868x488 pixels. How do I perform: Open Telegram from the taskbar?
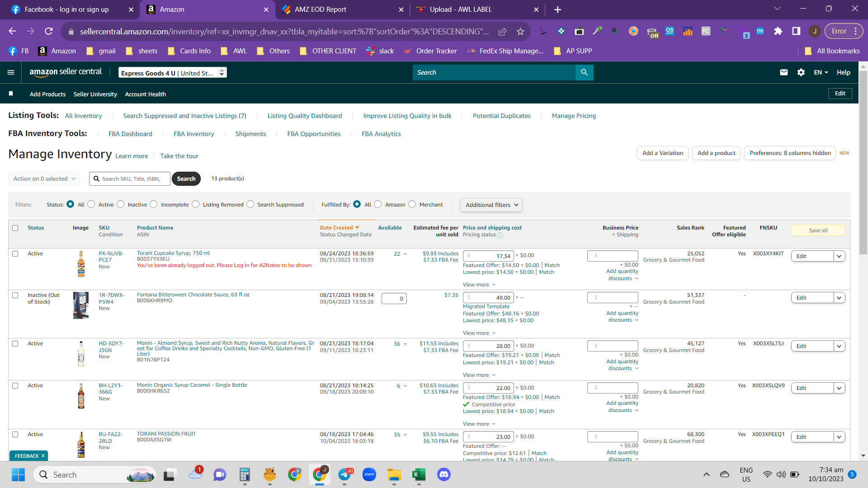(344, 474)
